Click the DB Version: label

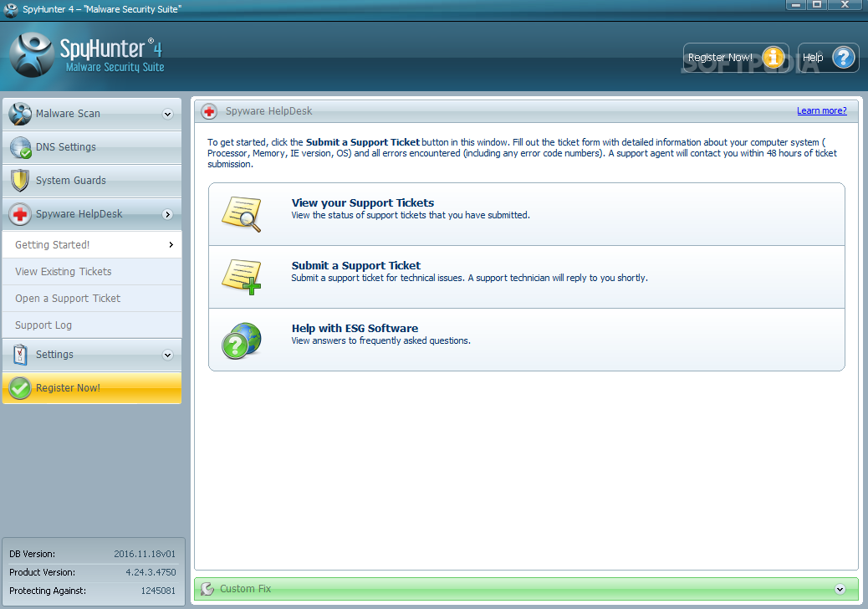point(32,554)
